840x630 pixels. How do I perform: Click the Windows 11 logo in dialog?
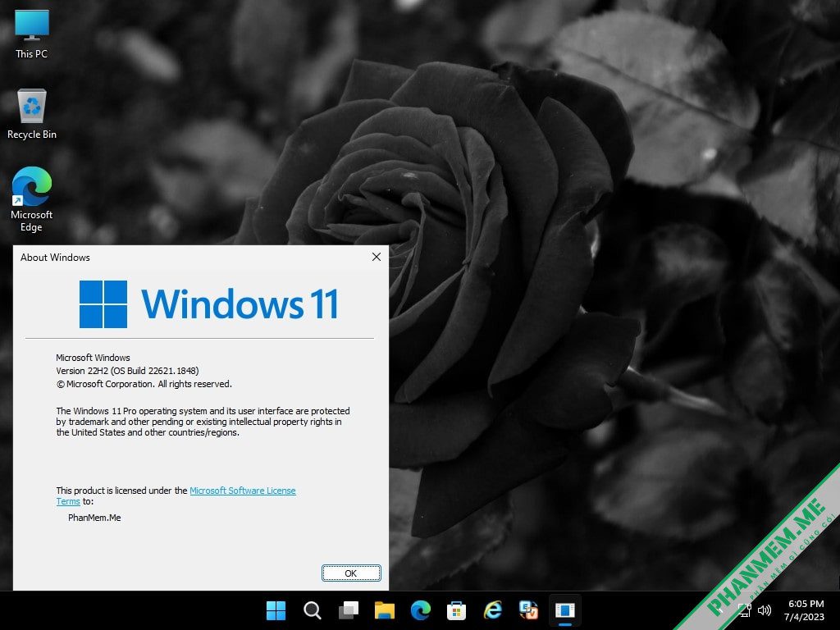(208, 304)
